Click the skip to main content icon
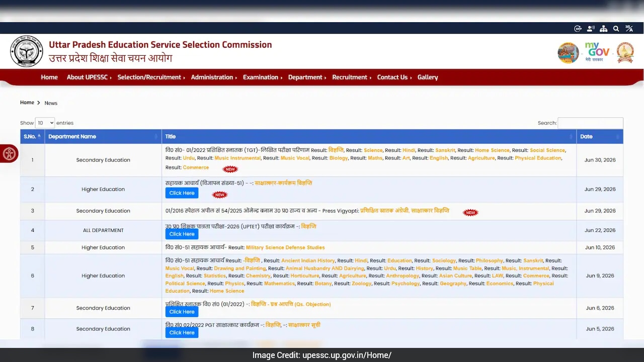644x362 pixels. pyautogui.click(x=578, y=29)
